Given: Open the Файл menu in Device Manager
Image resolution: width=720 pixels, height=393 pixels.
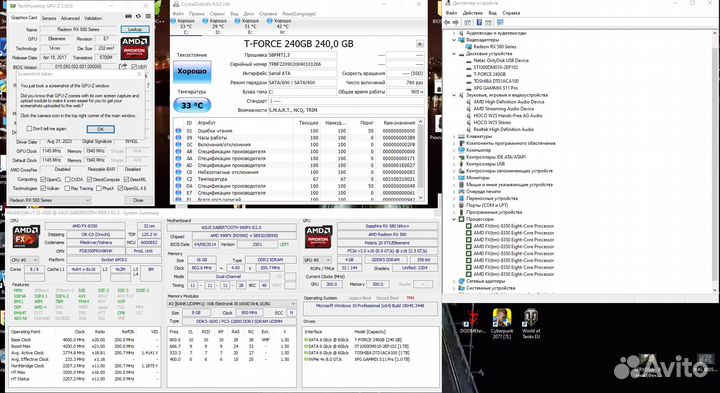Looking at the screenshot, I should [451, 13].
